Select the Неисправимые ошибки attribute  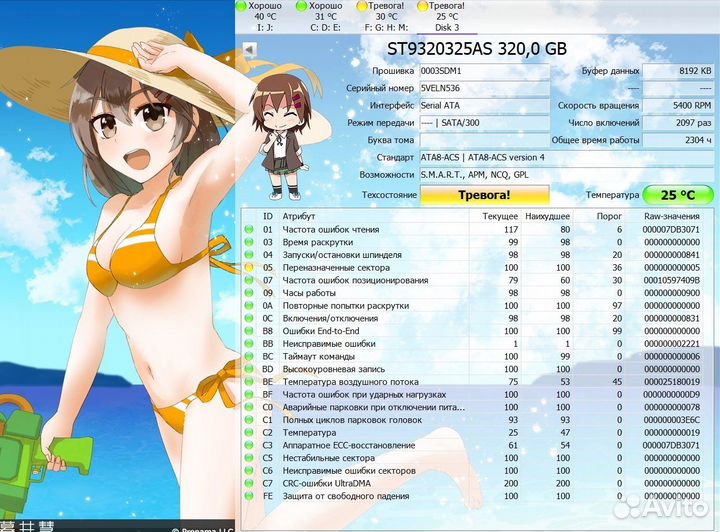329,343
